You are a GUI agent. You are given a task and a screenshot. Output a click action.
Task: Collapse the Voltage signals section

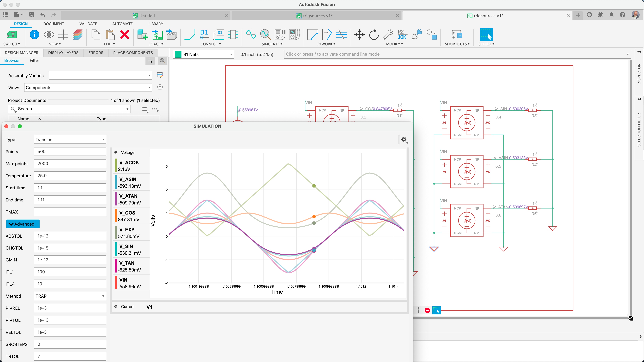[x=116, y=152]
